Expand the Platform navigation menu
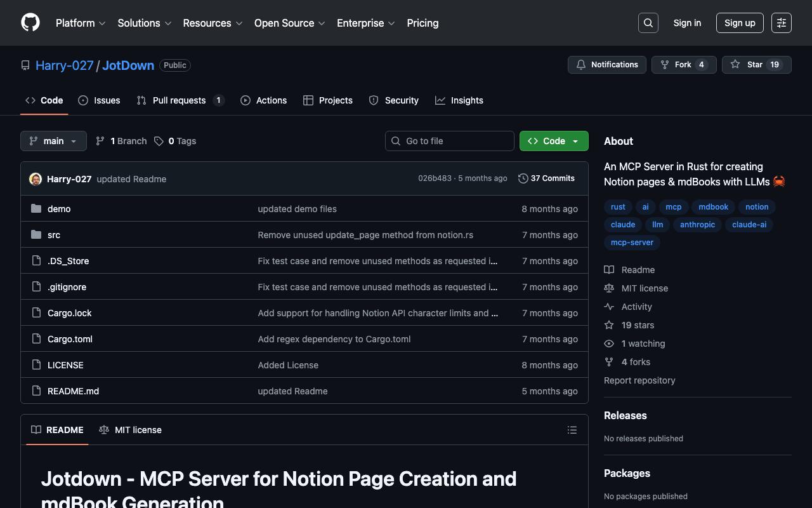 (x=81, y=23)
